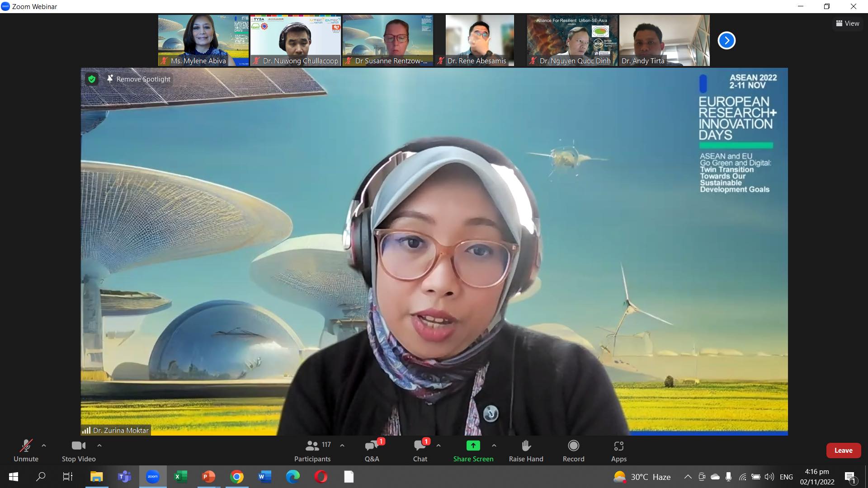Select Dr. Nguyen Quoc Dinh video thumbnail
Screen dimensions: 868x488
[x=572, y=40]
